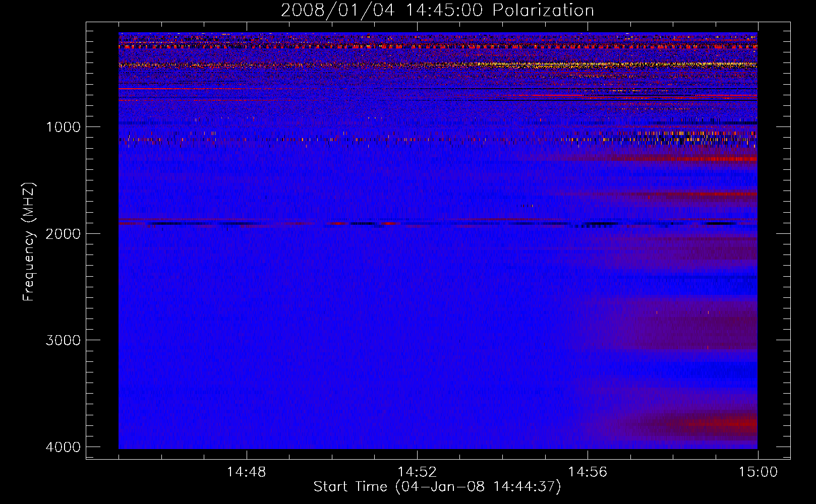Click the 4000 frequency tick label
The height and width of the screenshot is (504, 816).
pyautogui.click(x=63, y=447)
